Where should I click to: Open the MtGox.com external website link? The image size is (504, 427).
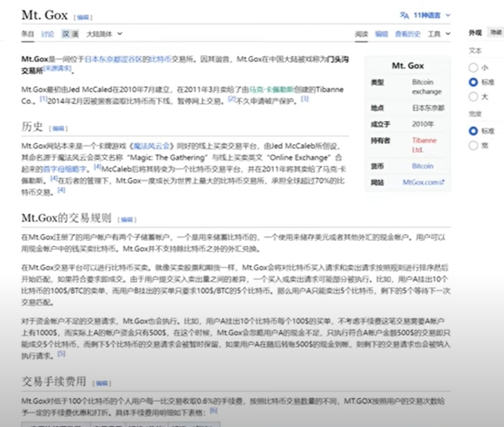(x=424, y=182)
